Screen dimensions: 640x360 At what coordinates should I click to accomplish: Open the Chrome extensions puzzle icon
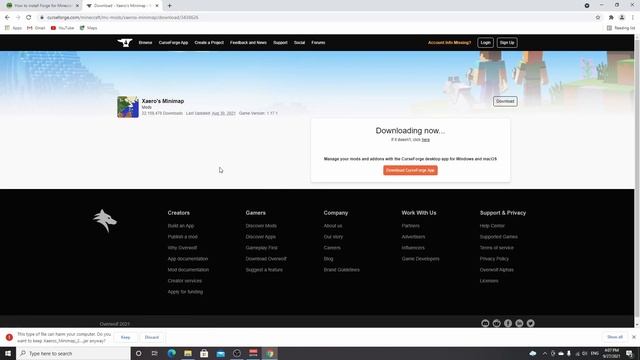click(x=611, y=18)
